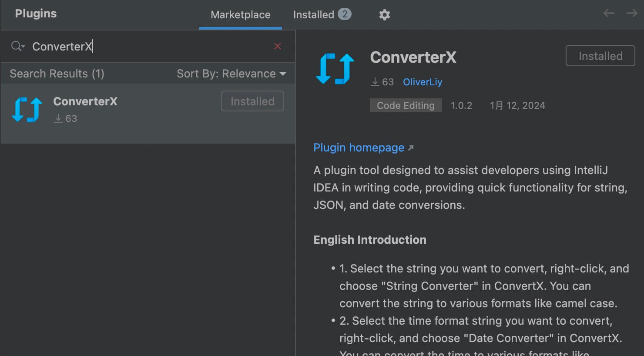The width and height of the screenshot is (644, 356).
Task: Click the ConverterX plugin icon in search results
Action: click(27, 109)
